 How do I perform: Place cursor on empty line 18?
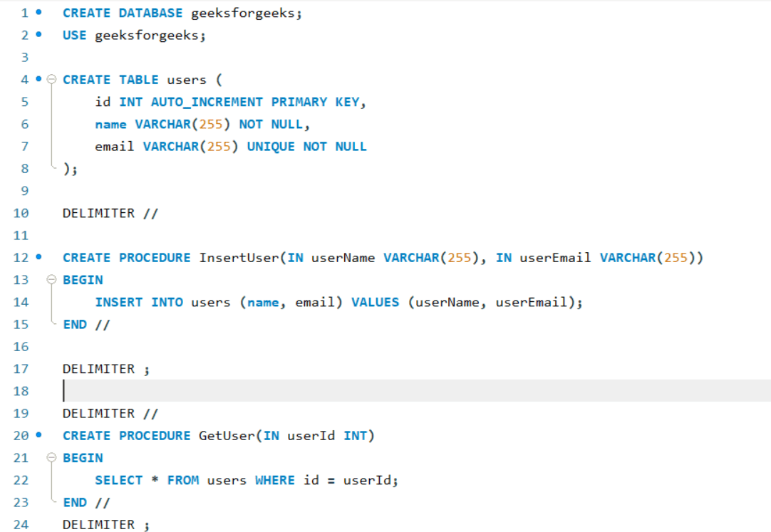(x=416, y=391)
